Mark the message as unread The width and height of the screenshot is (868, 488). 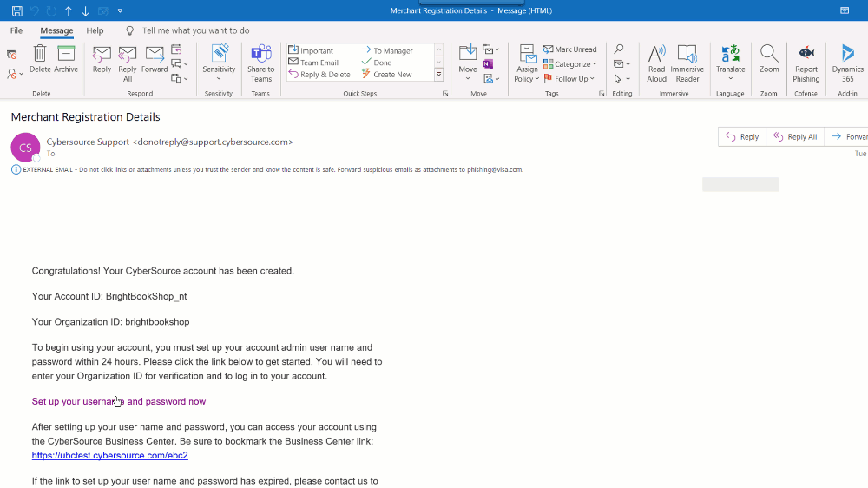570,49
